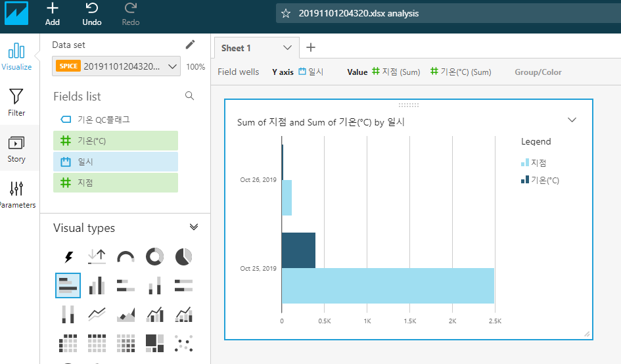Viewport: 621px width, 364px height.
Task: Choose the donut chart visual type
Action: coord(154,257)
